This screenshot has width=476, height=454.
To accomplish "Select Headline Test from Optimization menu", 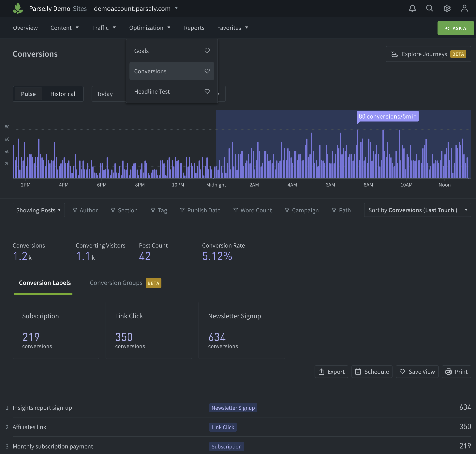I will pyautogui.click(x=152, y=91).
